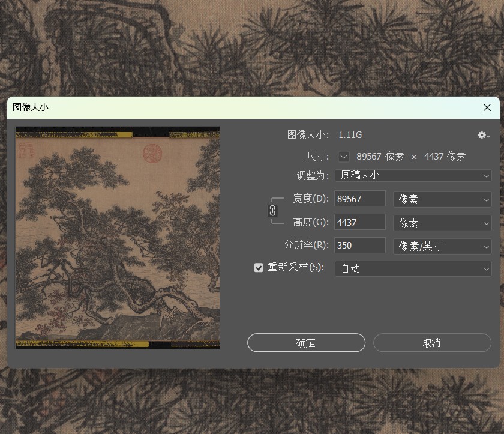This screenshot has width=504, height=434.
Task: Open the 分辨率 unit dropdown 像素/英寸
Action: (442, 246)
